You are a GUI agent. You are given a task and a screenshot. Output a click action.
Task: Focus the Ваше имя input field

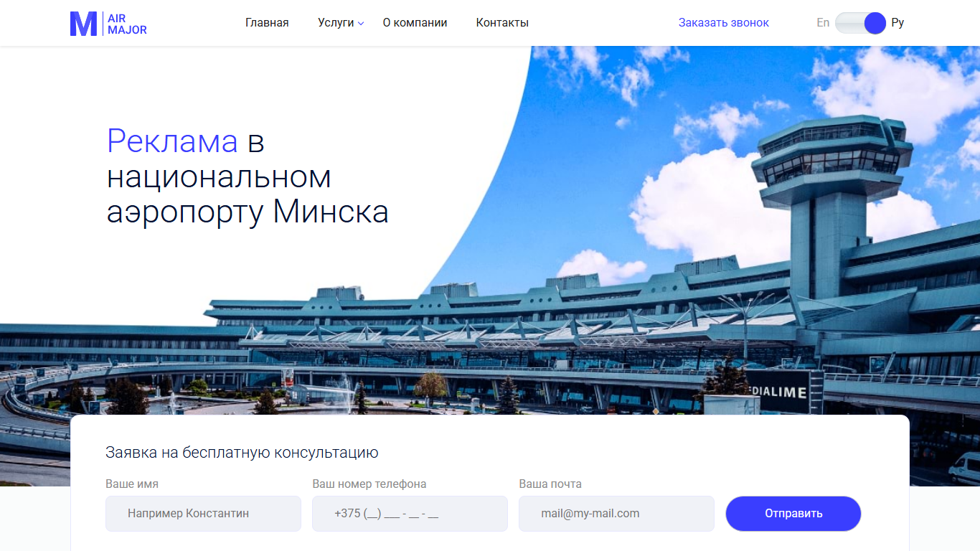(x=203, y=514)
